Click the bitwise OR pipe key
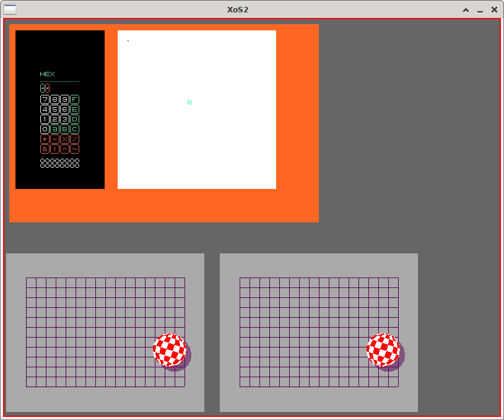The image size is (504, 420). click(x=54, y=149)
